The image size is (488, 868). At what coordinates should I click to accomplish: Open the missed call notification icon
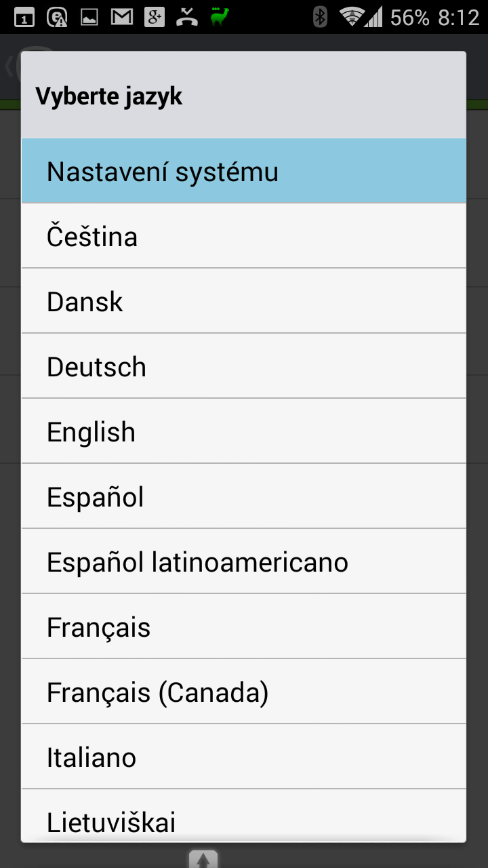[187, 17]
